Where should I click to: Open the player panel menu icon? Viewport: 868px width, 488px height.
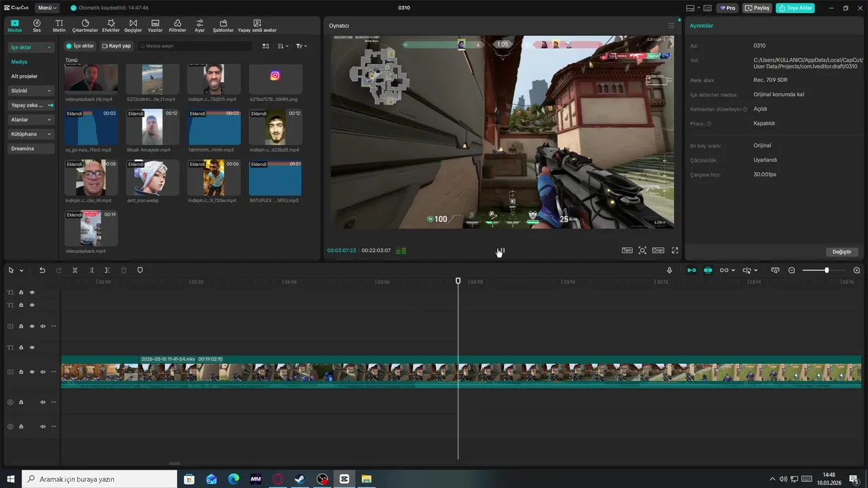point(671,26)
